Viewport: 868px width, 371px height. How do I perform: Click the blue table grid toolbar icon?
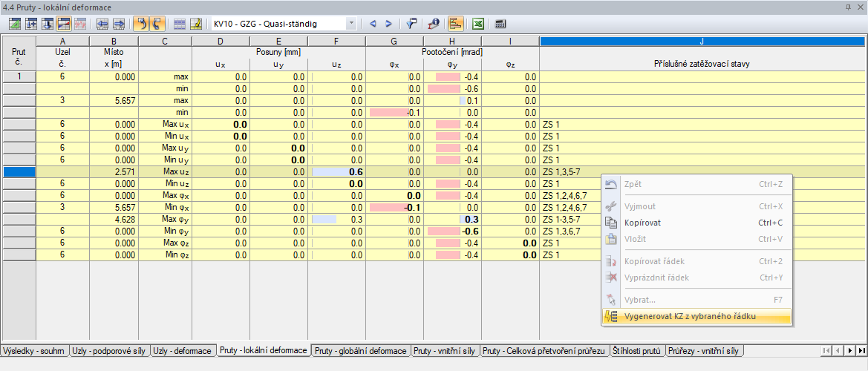tap(180, 24)
